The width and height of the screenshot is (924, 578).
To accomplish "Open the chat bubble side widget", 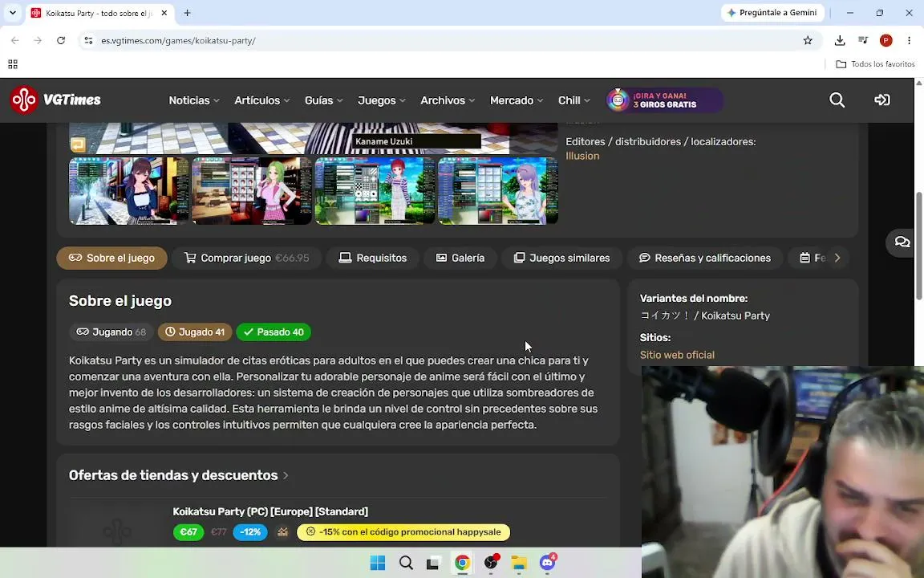I will (902, 242).
